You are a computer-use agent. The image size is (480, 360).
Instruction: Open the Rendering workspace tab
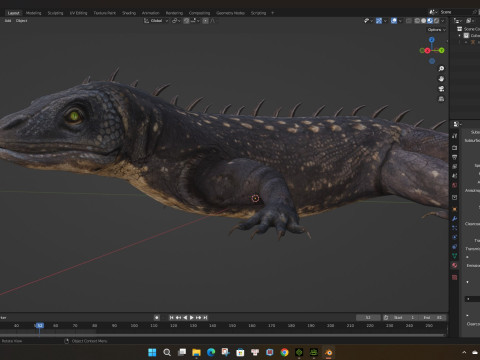174,13
